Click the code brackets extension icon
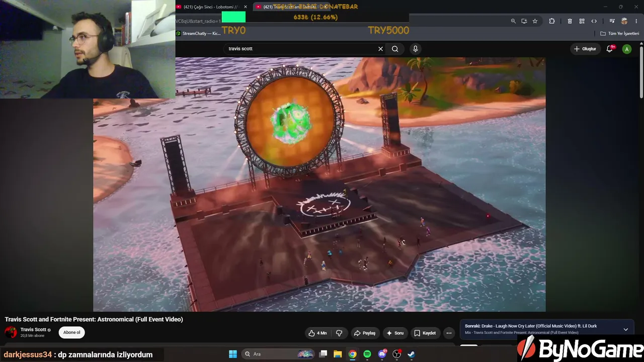The width and height of the screenshot is (644, 362). point(594,21)
